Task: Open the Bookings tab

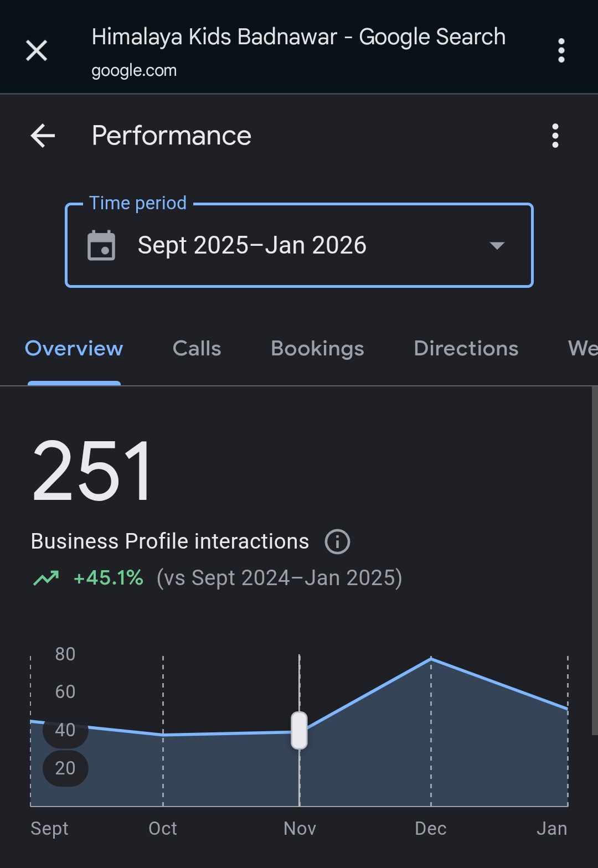Action: (x=317, y=349)
